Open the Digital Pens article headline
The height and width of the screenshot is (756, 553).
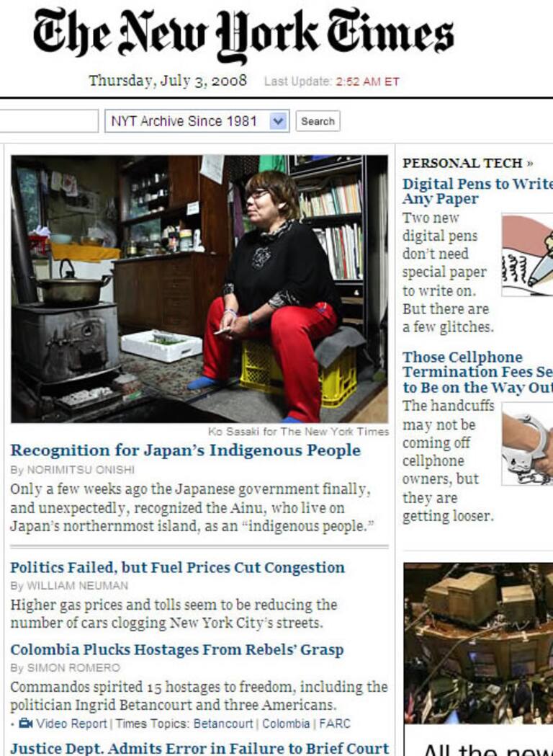point(477,191)
